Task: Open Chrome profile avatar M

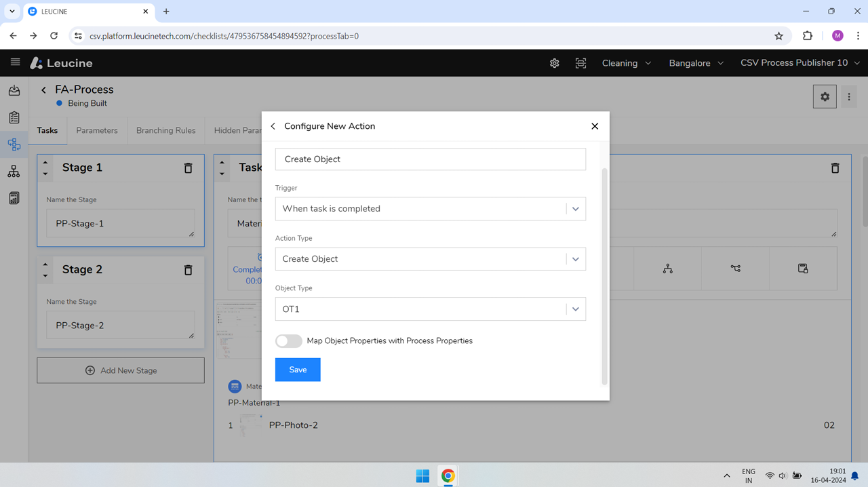Action: click(x=837, y=36)
